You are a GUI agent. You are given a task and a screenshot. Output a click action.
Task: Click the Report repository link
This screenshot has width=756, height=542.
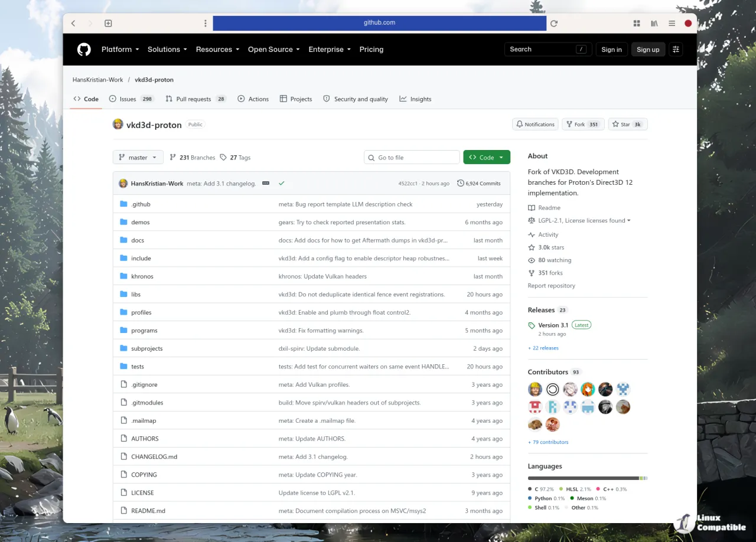552,286
